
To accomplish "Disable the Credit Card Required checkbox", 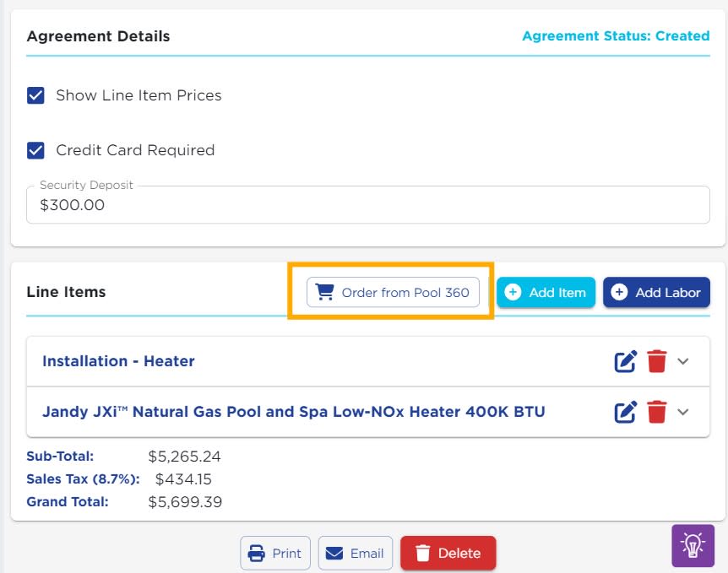I will [35, 150].
